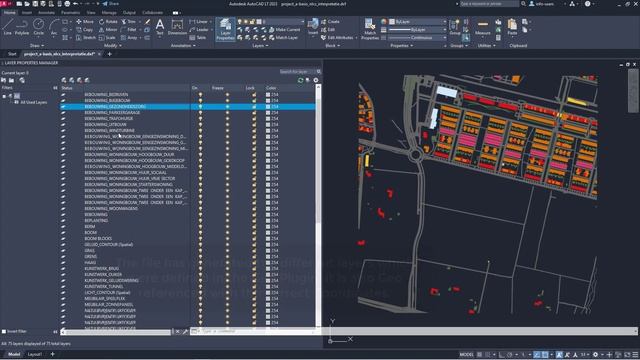The width and height of the screenshot is (640, 360).
Task: Open the ByLayer color dropdown
Action: click(x=418, y=22)
